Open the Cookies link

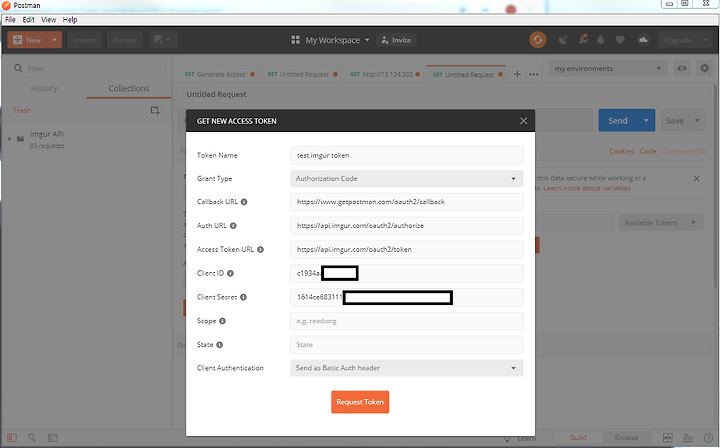tap(621, 151)
